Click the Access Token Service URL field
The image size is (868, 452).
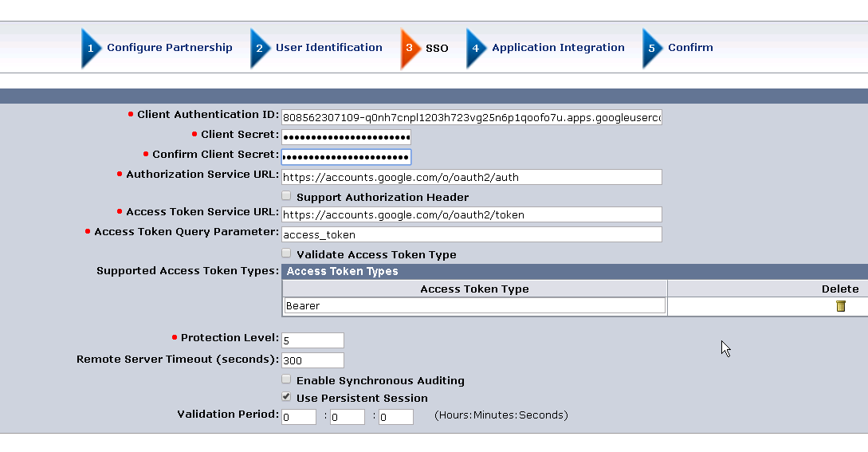(x=472, y=215)
